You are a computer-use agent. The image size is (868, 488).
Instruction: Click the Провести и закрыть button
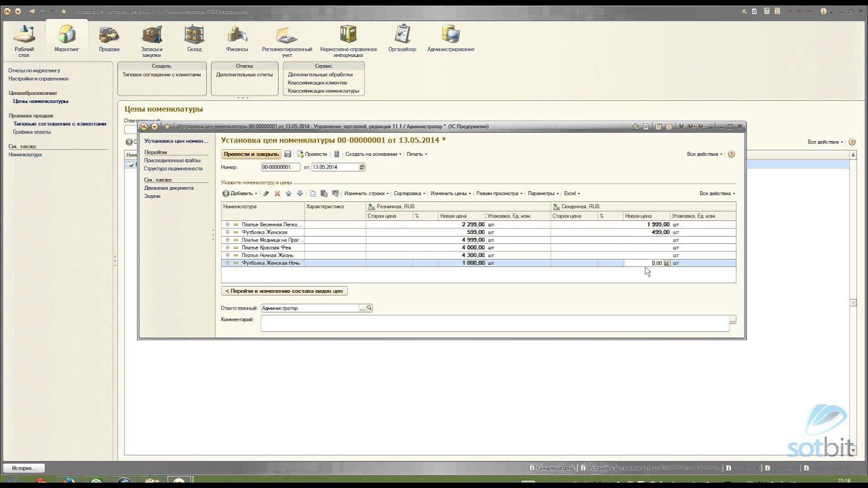pos(251,155)
